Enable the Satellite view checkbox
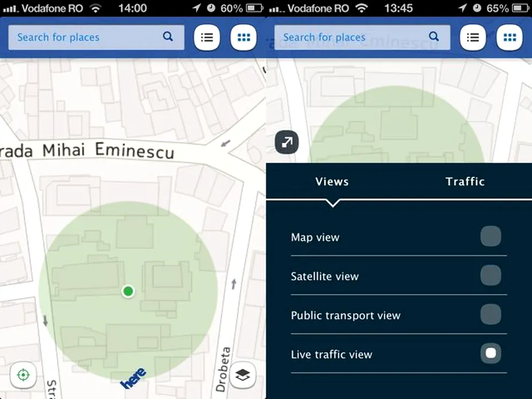 click(x=490, y=276)
